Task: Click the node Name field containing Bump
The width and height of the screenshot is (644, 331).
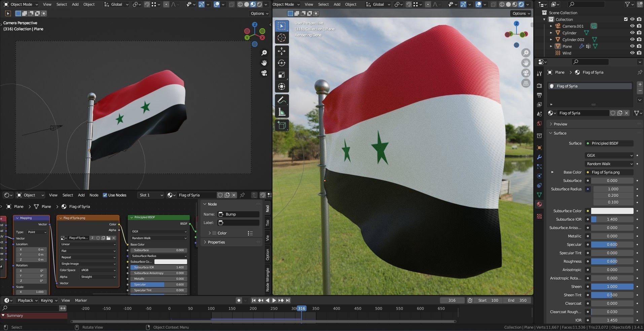Action: click(x=239, y=214)
